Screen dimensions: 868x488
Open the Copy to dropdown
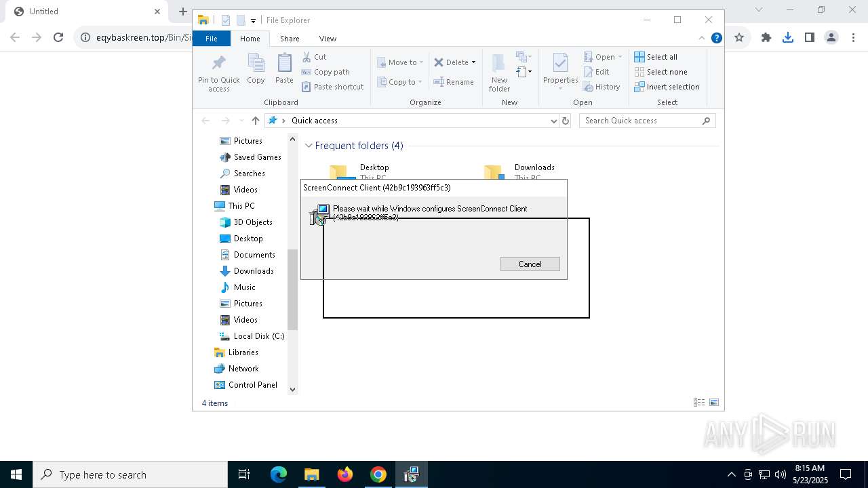[x=399, y=82]
